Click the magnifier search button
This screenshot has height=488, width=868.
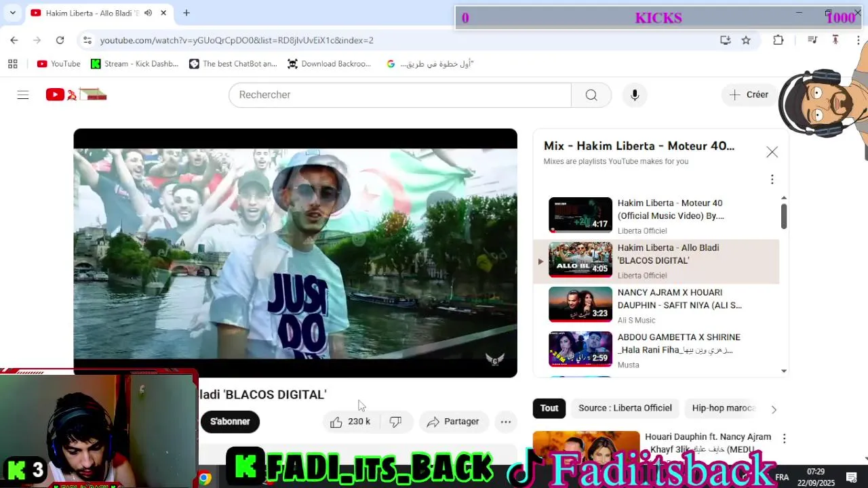click(591, 95)
